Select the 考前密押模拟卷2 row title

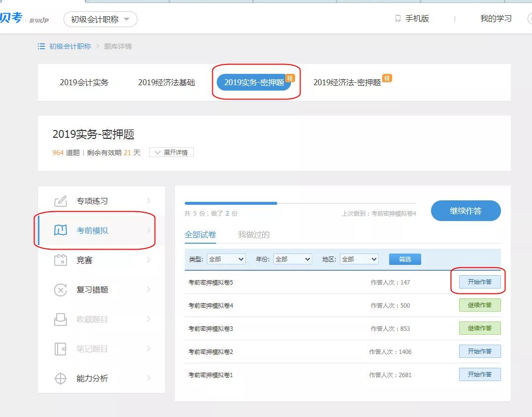tap(211, 352)
